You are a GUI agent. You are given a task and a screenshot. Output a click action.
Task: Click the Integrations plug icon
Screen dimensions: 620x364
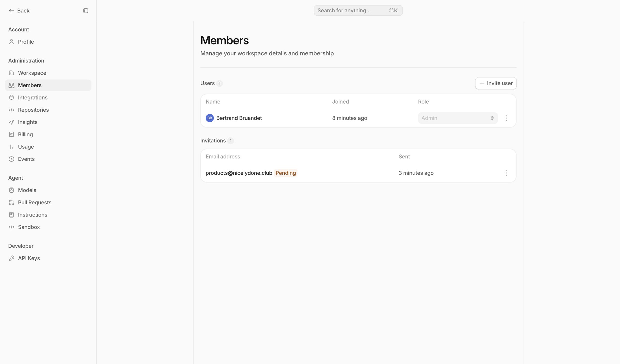[11, 98]
